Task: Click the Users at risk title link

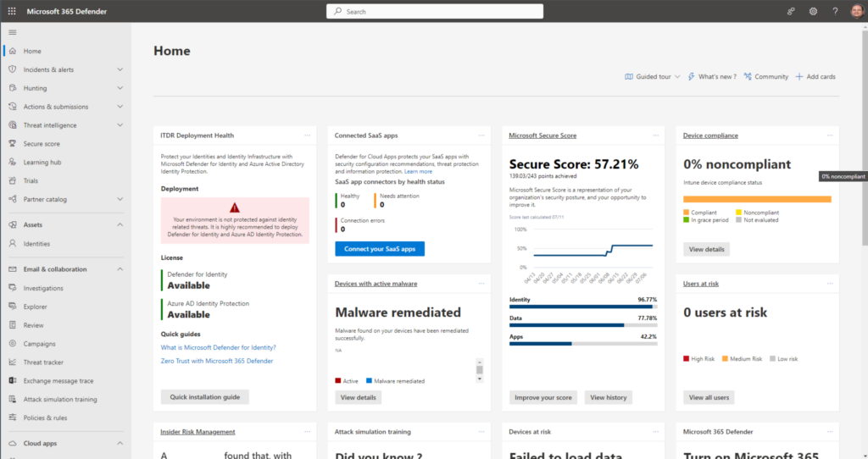Action: pyautogui.click(x=701, y=284)
